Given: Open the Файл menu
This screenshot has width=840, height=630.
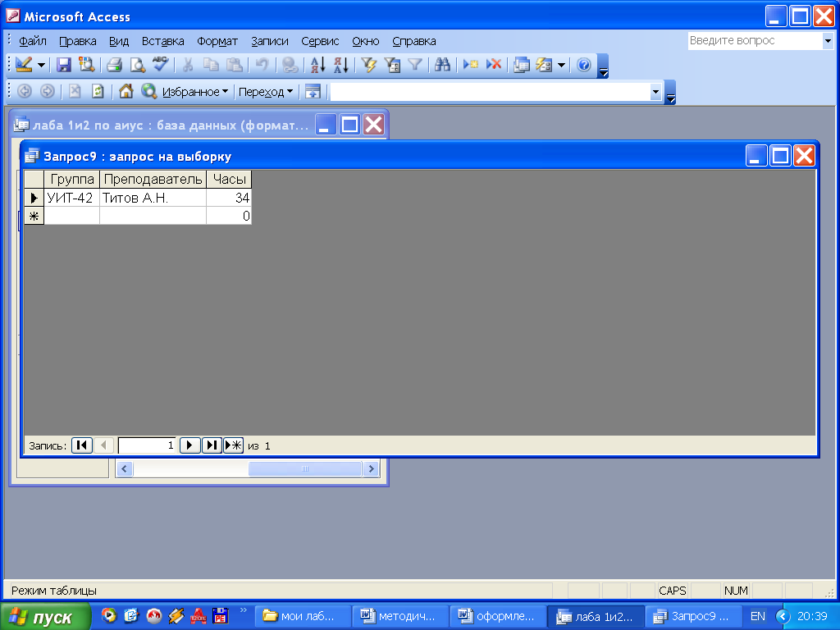Looking at the screenshot, I should coord(33,41).
